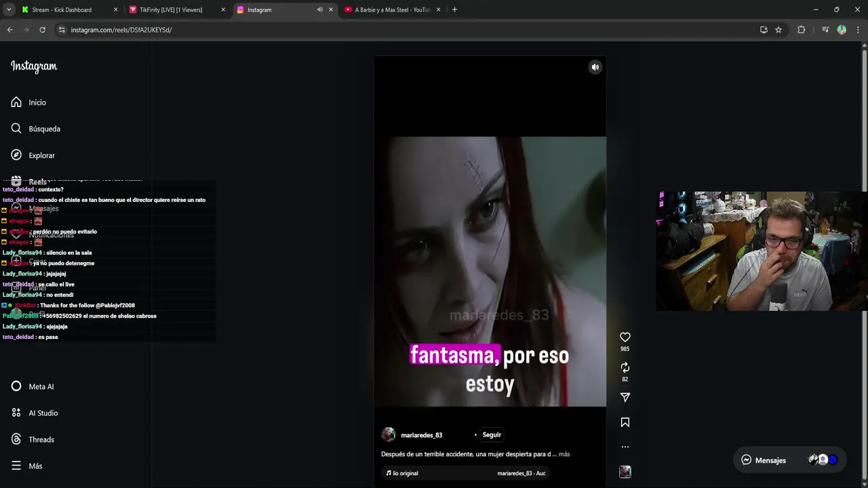The height and width of the screenshot is (488, 868).
Task: Click the install app icon in address bar
Action: tap(764, 30)
